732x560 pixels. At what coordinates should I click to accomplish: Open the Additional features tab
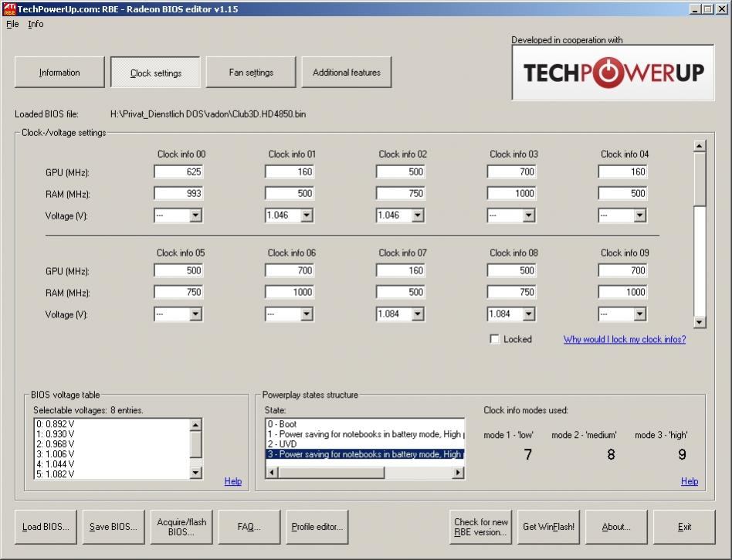(x=347, y=73)
